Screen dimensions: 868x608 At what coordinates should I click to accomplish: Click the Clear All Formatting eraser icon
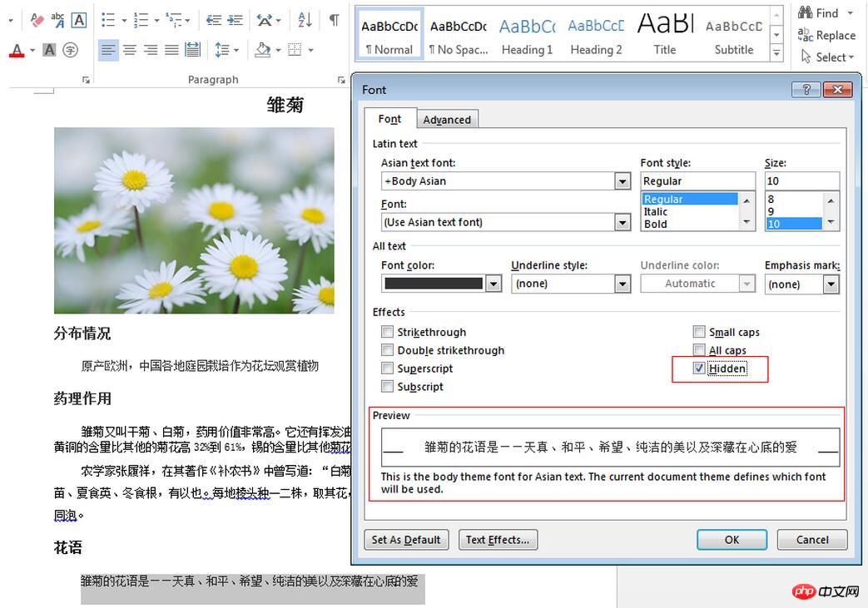tap(37, 21)
